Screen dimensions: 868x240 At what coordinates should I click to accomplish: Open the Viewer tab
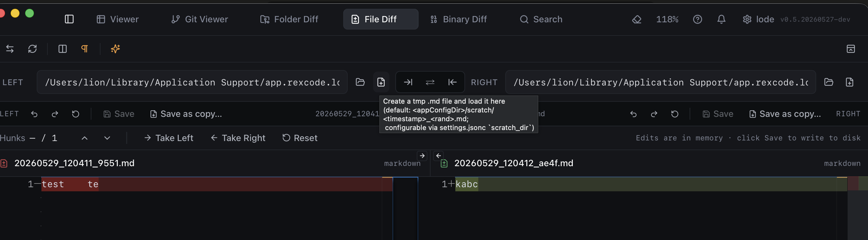point(117,19)
